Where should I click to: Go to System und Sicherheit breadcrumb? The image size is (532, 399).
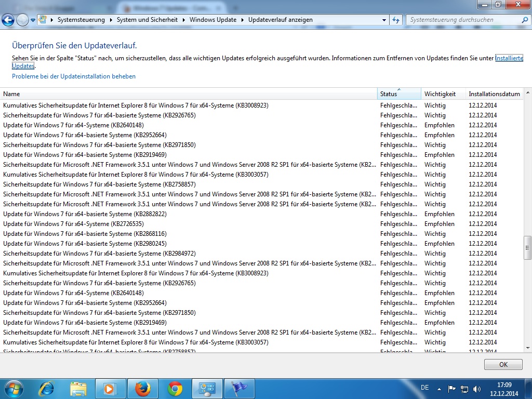tap(147, 20)
